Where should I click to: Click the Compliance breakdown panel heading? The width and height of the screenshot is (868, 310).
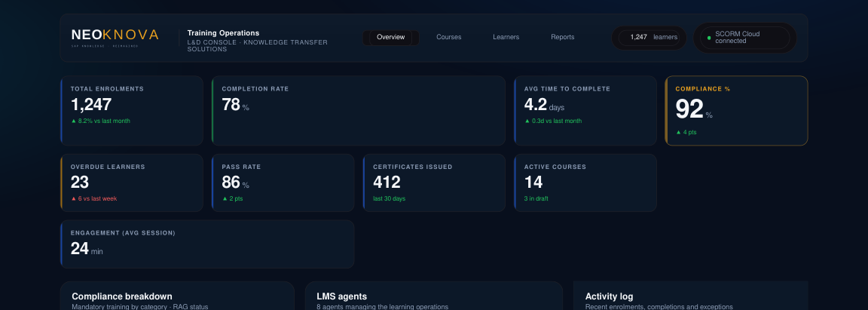click(x=122, y=296)
